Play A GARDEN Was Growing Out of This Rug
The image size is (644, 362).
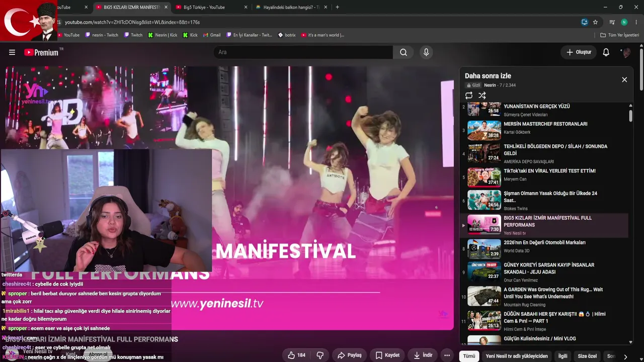click(553, 293)
